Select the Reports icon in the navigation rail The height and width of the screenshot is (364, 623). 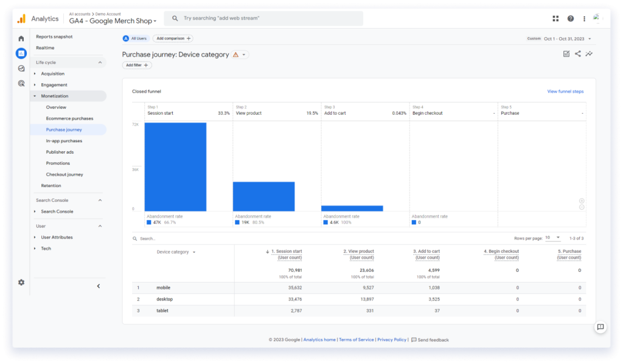tap(21, 53)
